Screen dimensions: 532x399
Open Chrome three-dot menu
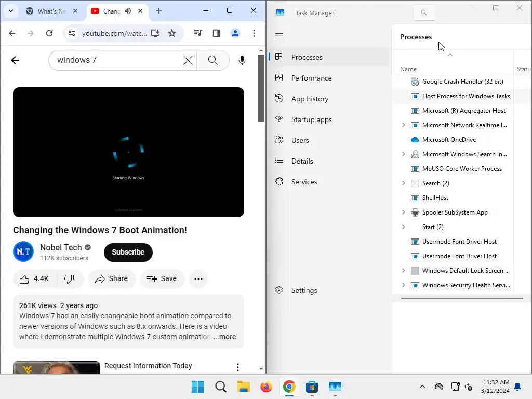pos(254,33)
